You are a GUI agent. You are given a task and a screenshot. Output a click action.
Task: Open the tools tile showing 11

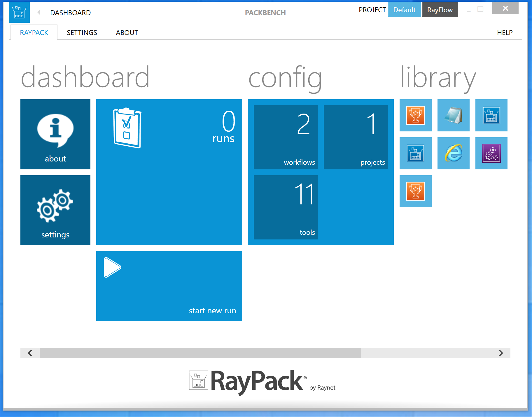point(286,207)
